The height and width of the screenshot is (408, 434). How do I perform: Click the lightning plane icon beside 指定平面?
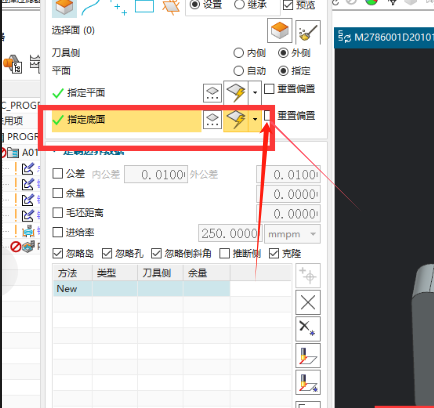click(236, 92)
